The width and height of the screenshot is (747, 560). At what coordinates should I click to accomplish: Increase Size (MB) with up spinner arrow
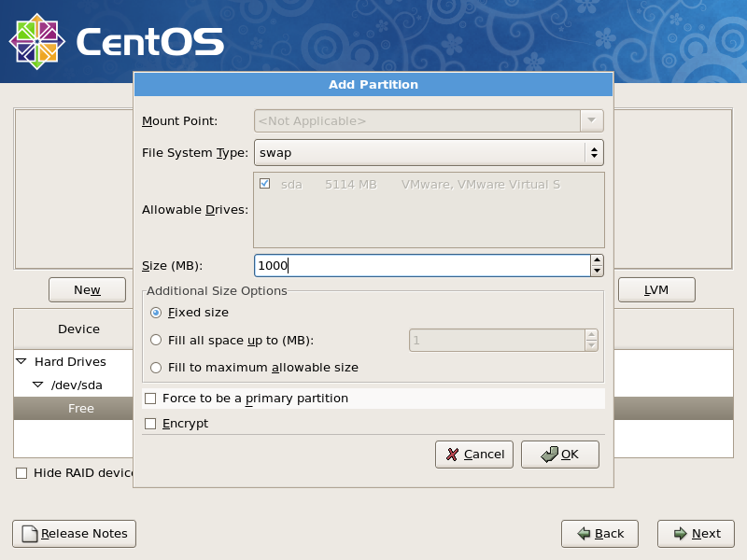597,260
